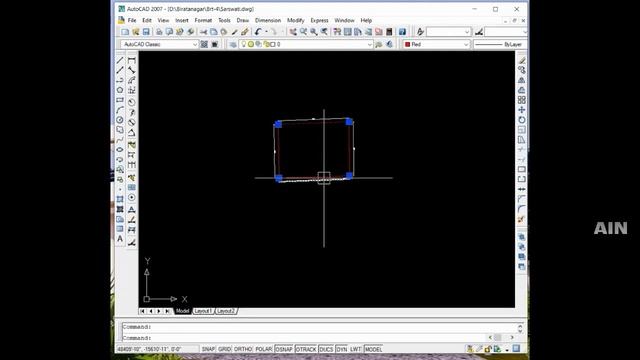The height and width of the screenshot is (360, 640).
Task: Click the Zoom Realtime magnifier icon
Action: (x=303, y=32)
